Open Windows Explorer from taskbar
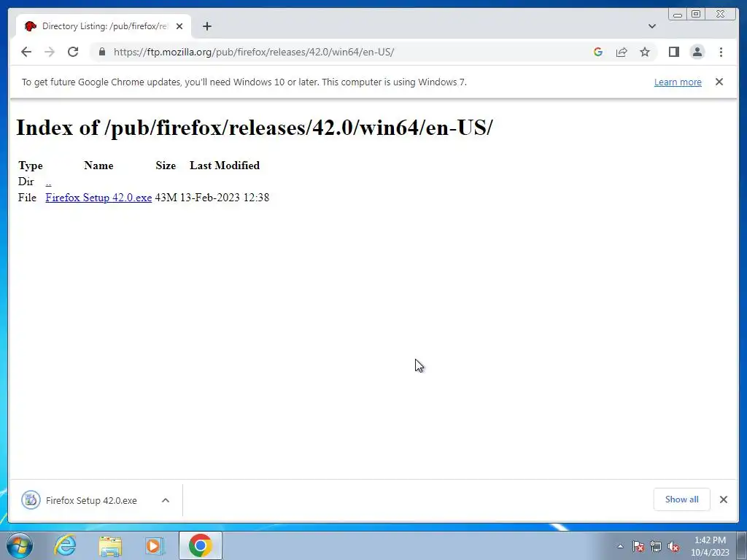Viewport: 747px width, 560px height. coord(110,545)
